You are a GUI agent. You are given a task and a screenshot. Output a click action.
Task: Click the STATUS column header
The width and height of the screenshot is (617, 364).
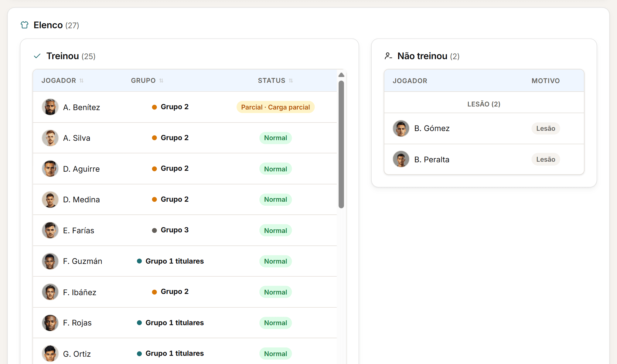click(272, 80)
